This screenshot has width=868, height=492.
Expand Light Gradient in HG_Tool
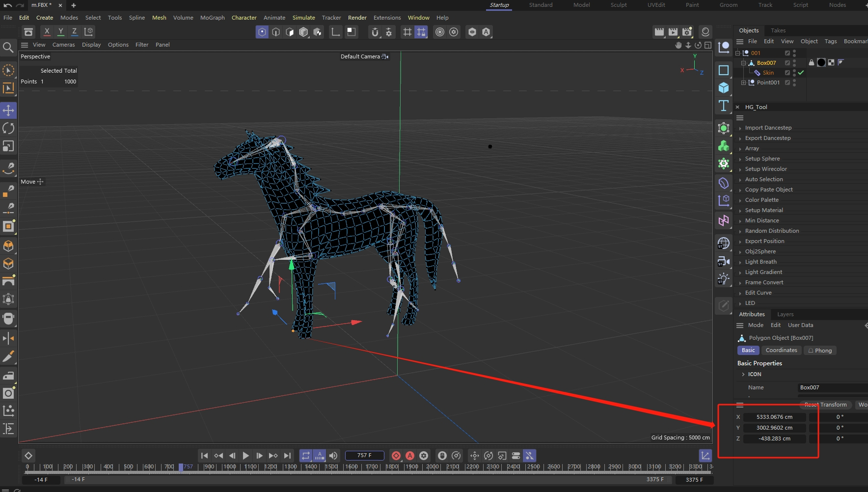pos(740,273)
